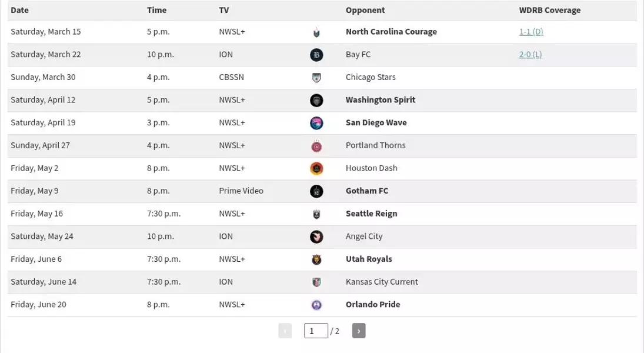Open the 2-0 (L) match coverage link

tap(530, 54)
